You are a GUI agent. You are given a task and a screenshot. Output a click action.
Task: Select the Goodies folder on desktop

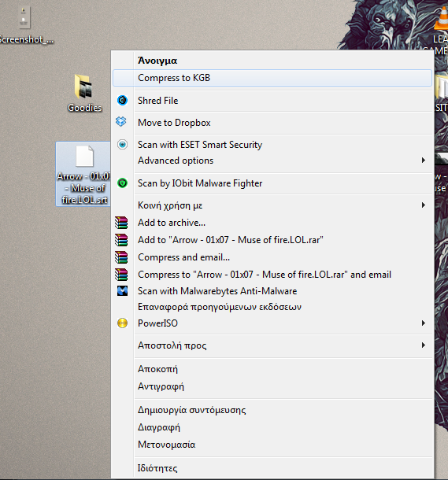coord(84,93)
